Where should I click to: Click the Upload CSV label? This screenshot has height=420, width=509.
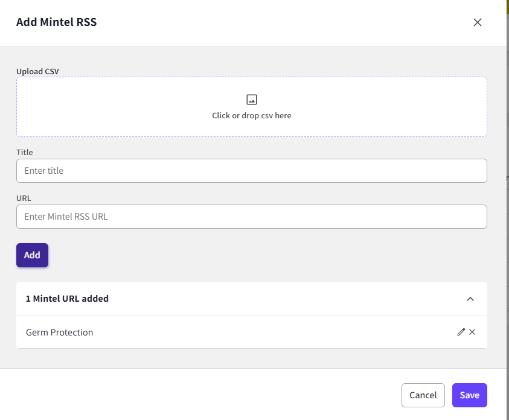tap(37, 71)
